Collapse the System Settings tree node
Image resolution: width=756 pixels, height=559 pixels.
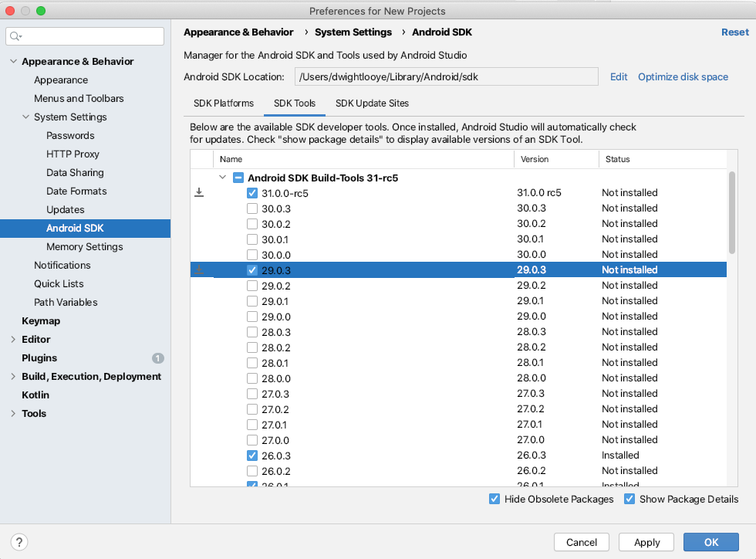(25, 117)
